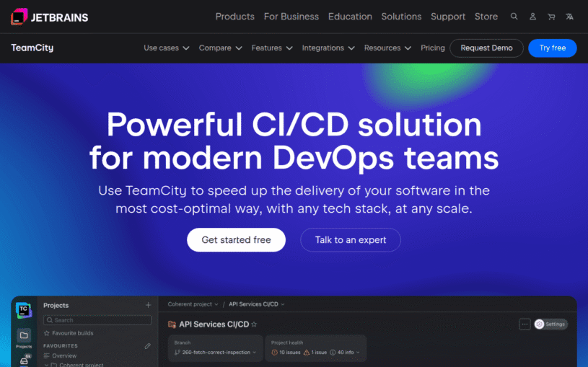The image size is (588, 367).
Task: Click the Get started free button
Action: click(x=236, y=240)
